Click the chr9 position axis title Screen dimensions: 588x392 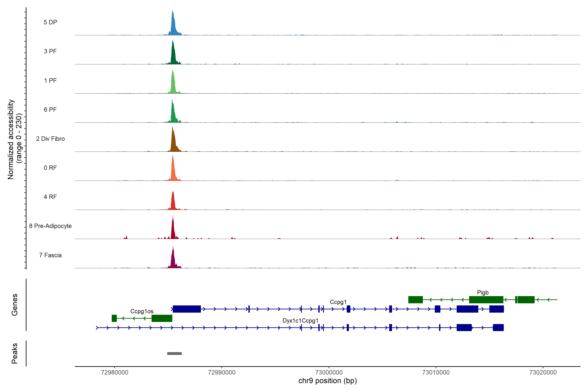(327, 381)
